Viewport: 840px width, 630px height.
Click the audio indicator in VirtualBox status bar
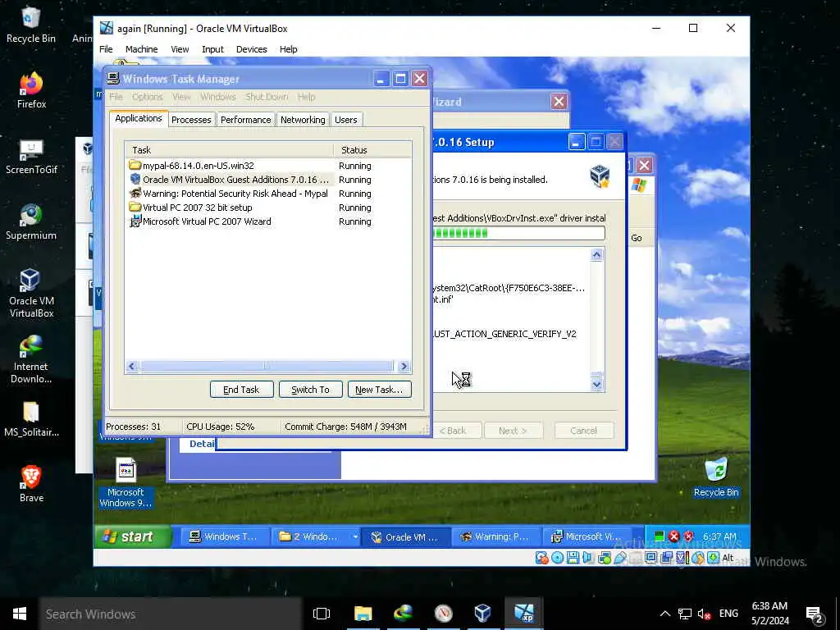click(x=587, y=558)
